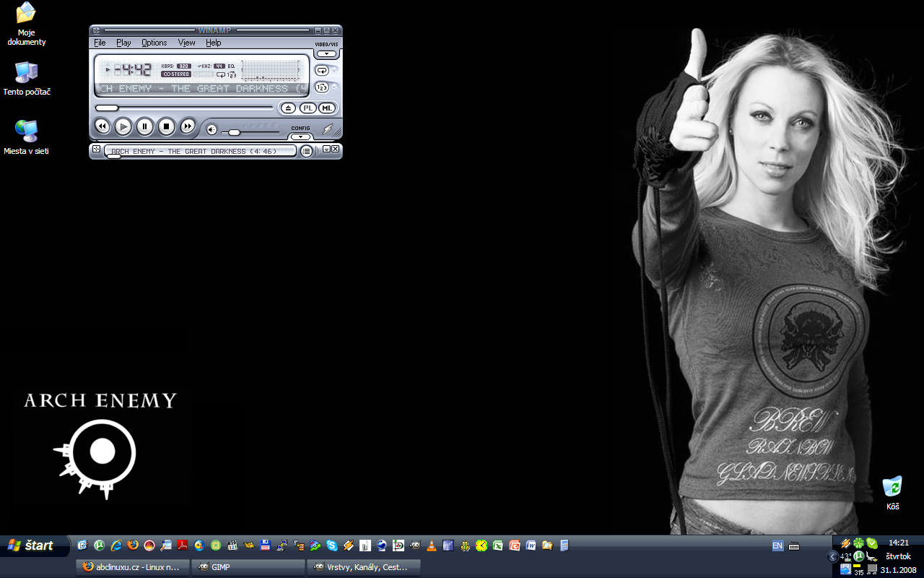Click the uTorrent tray icon

point(859,556)
